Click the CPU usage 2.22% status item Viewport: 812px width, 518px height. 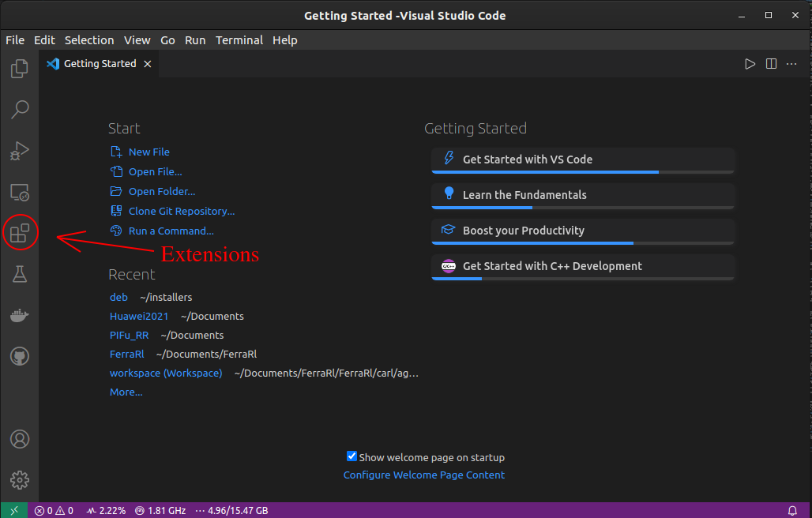click(106, 510)
